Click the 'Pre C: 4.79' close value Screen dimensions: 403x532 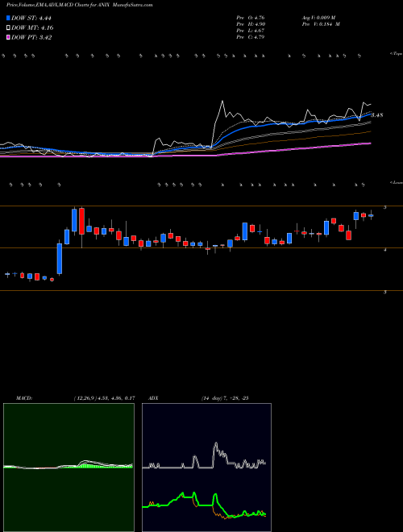tap(251, 37)
